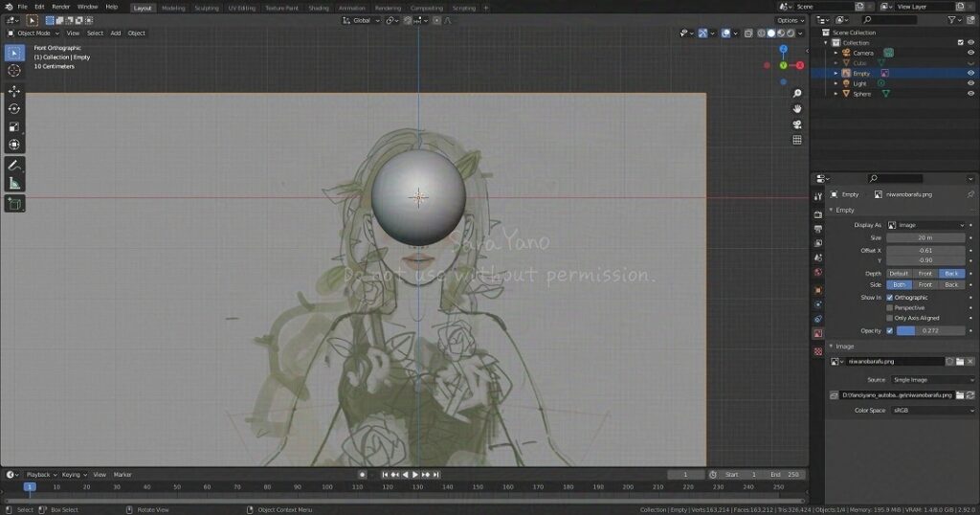Open the Physics properties tab
The height and width of the screenshot is (515, 980).
818,304
